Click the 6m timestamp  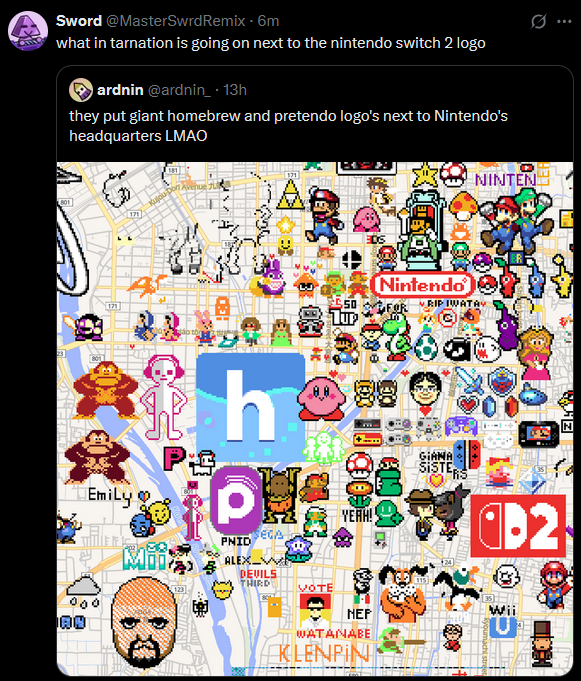tap(268, 21)
